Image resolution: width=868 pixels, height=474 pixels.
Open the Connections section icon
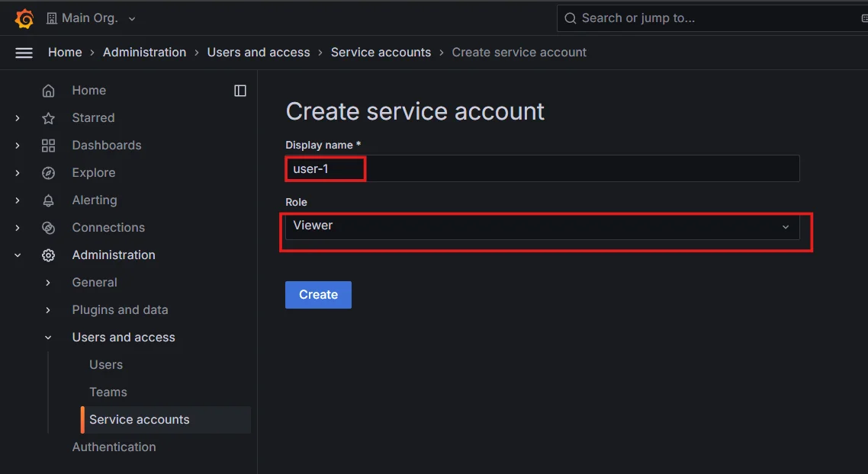(x=48, y=227)
